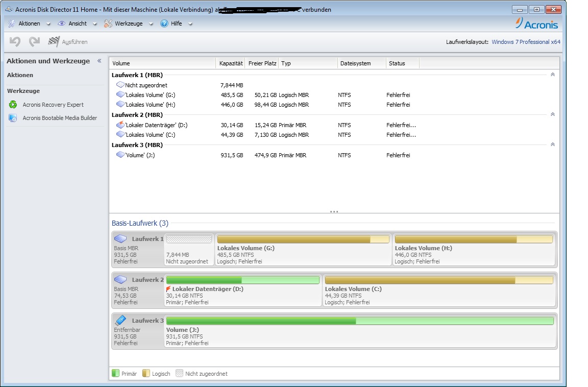Select Lokales Volume (C:) block in disk map

(x=439, y=290)
